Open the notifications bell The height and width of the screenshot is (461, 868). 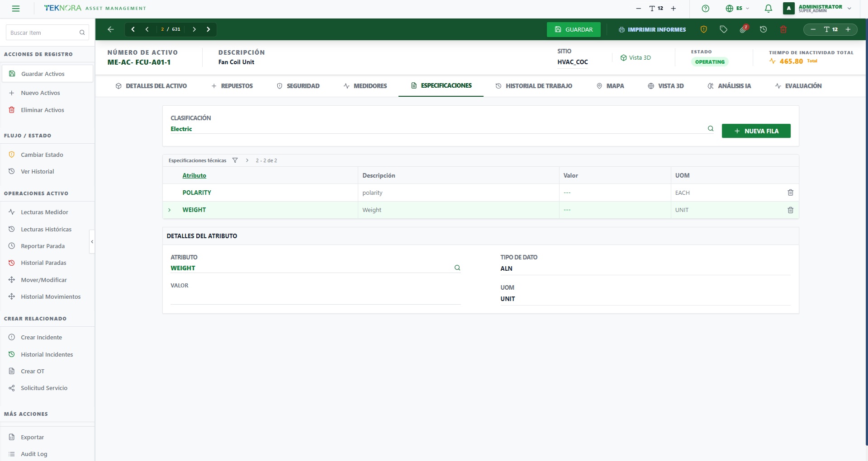click(x=768, y=9)
